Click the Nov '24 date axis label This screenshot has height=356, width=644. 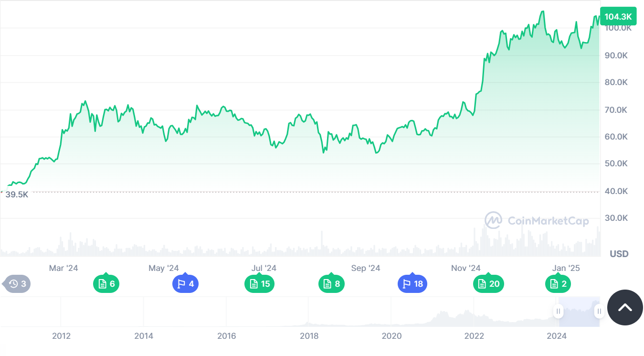click(465, 268)
